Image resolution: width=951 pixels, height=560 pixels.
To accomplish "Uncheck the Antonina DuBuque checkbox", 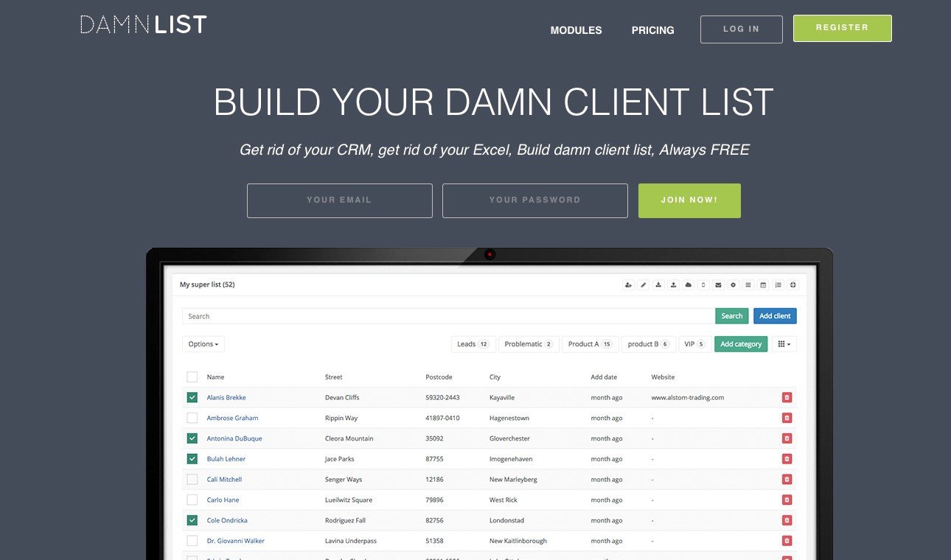I will click(x=192, y=438).
